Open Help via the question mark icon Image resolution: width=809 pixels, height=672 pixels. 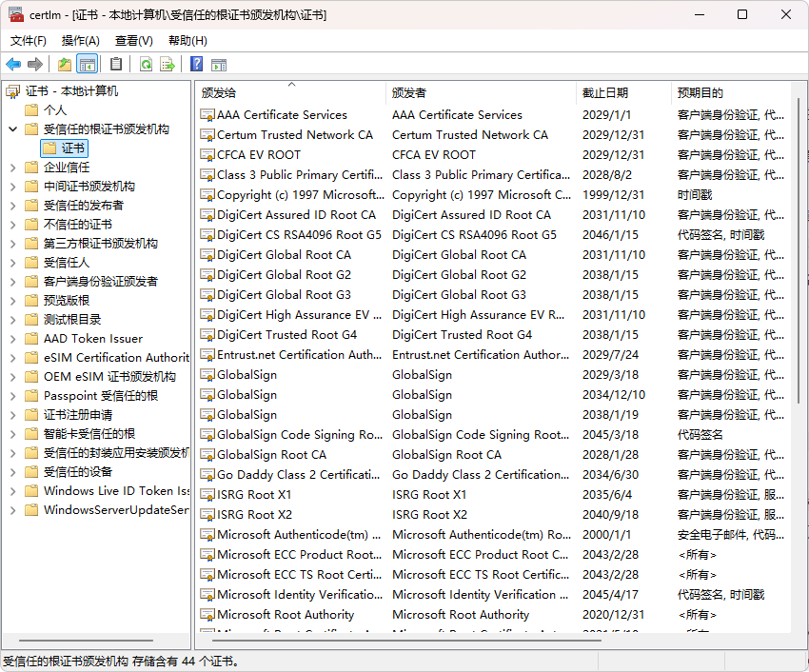197,64
